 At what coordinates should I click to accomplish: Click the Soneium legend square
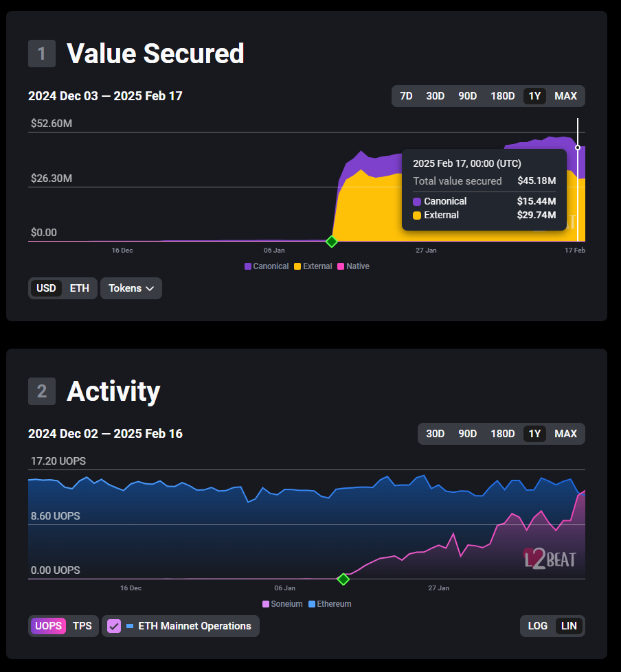click(266, 604)
